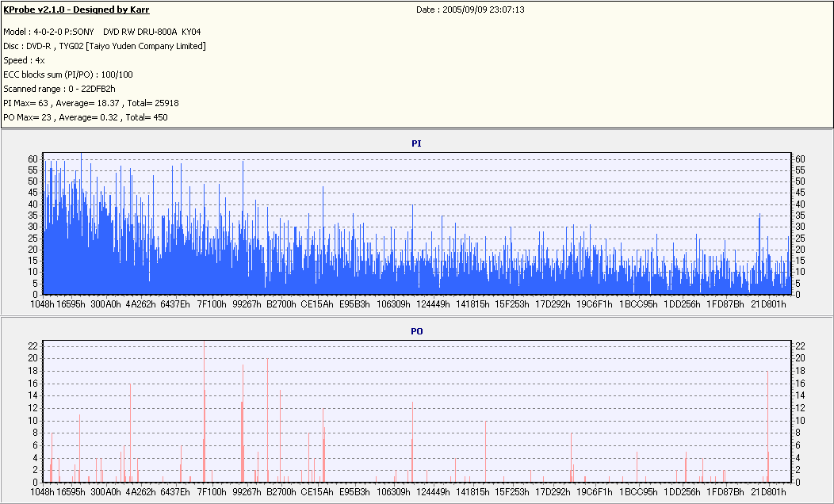Select the 106309h label under the PI chart
The image size is (834, 504).
pos(393,304)
